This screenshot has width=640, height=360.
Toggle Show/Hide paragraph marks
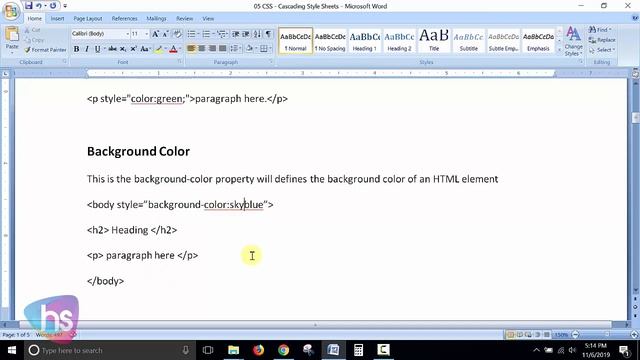click(x=268, y=34)
